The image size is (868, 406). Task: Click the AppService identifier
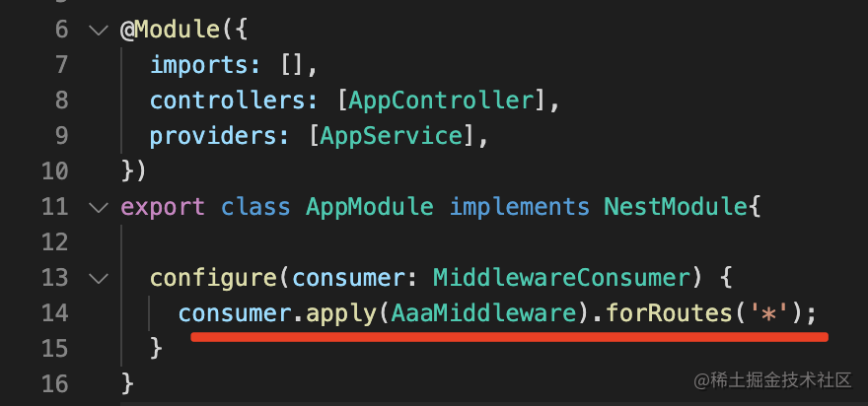[392, 136]
